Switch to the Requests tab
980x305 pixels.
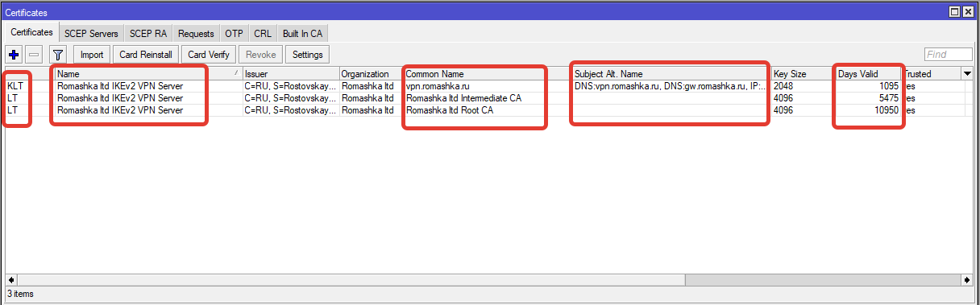[x=197, y=33]
